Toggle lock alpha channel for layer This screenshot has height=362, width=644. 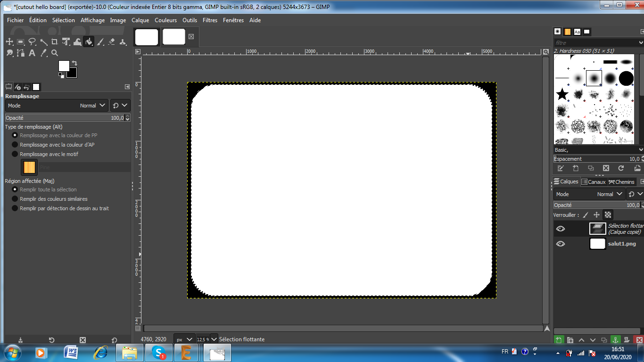(x=608, y=215)
